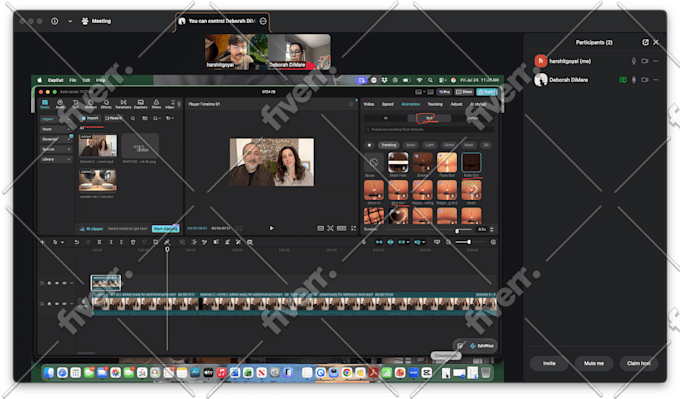
Task: Delete selected clip with trash icon
Action: pos(133,242)
